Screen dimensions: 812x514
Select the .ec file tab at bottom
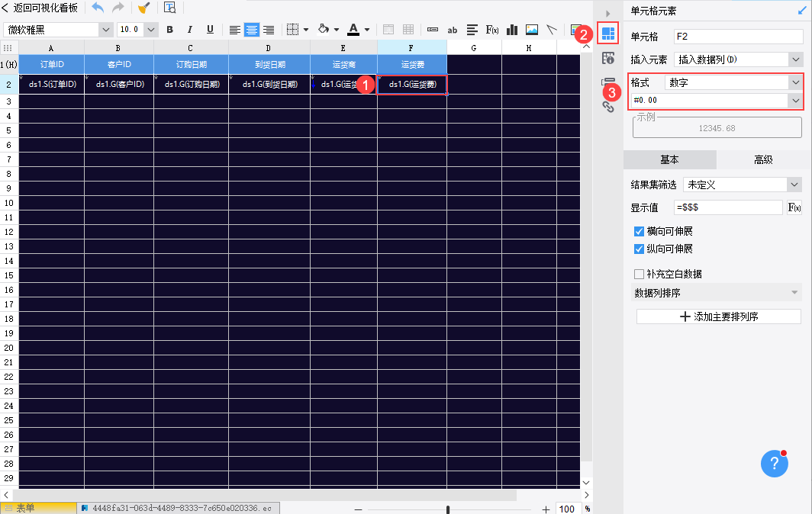coord(178,509)
